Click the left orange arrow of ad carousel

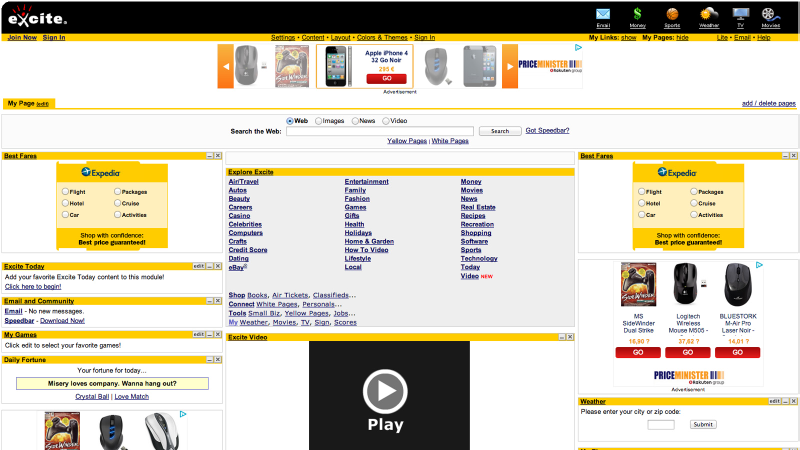tap(226, 66)
